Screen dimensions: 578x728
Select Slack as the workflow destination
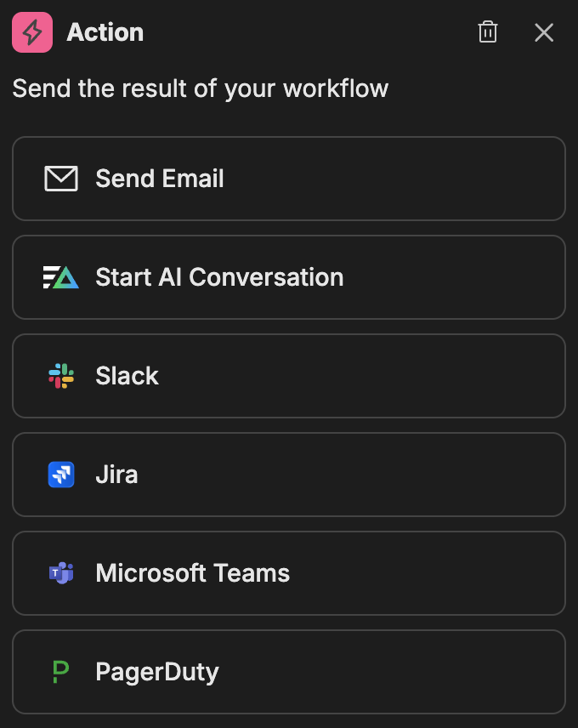(x=288, y=376)
